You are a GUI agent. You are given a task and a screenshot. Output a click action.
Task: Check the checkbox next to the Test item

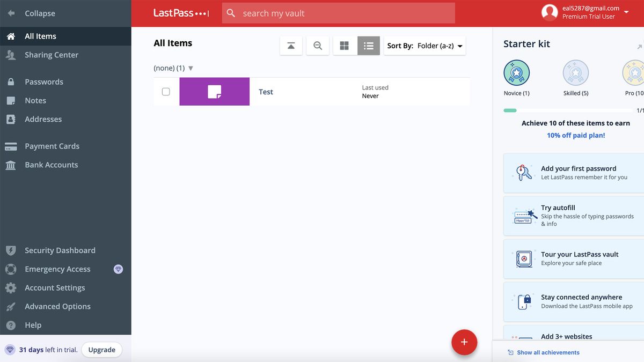click(x=165, y=91)
